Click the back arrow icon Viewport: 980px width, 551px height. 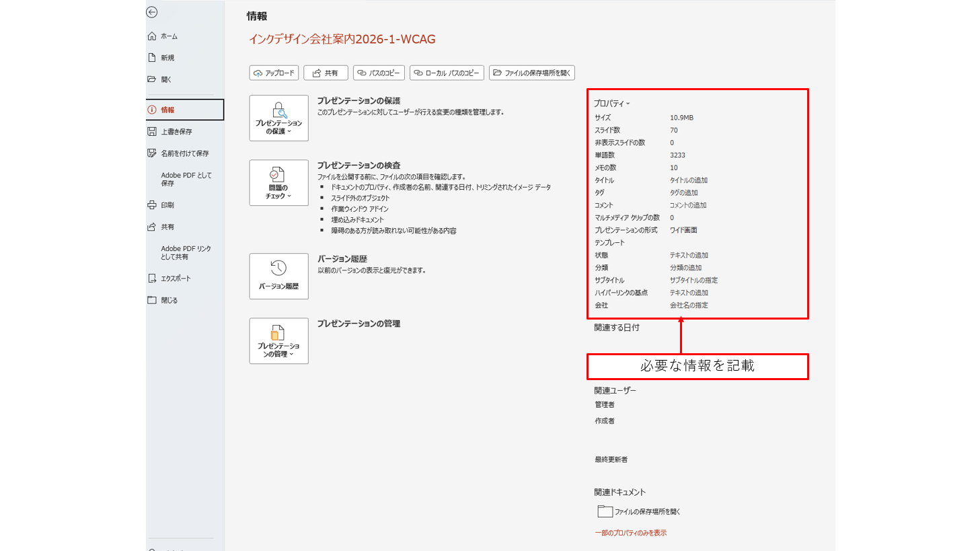point(152,12)
